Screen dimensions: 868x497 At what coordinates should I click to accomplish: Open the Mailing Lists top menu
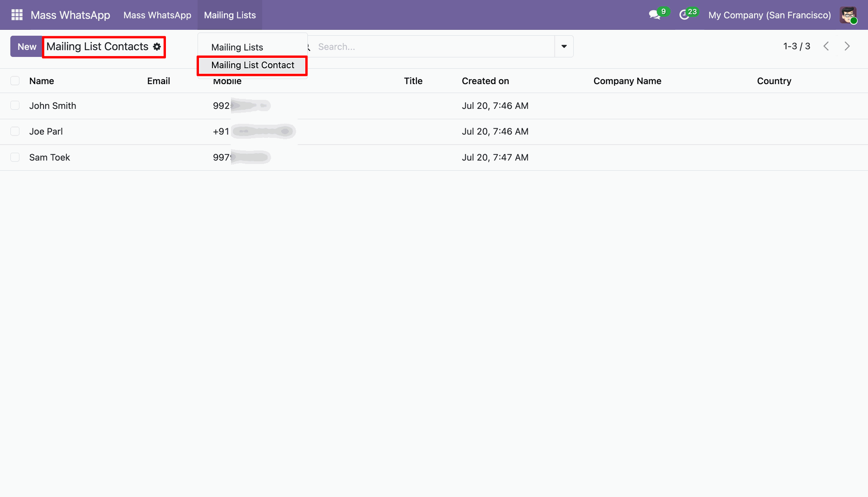230,15
